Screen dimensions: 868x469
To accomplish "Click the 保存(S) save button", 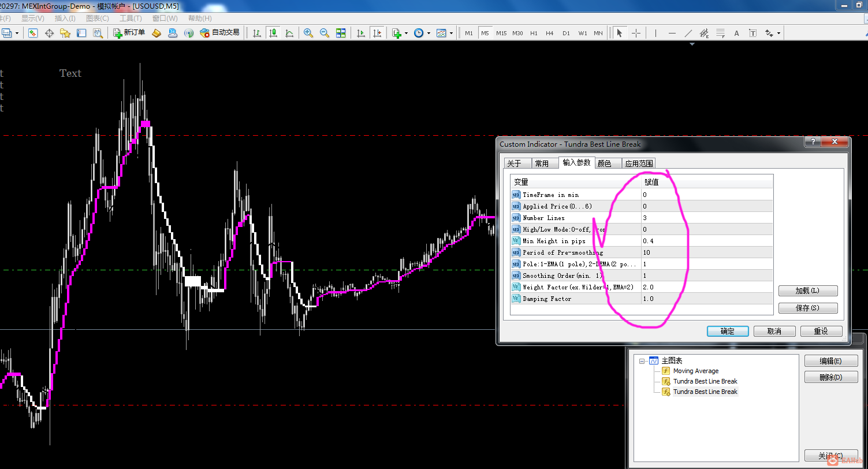I will [807, 308].
